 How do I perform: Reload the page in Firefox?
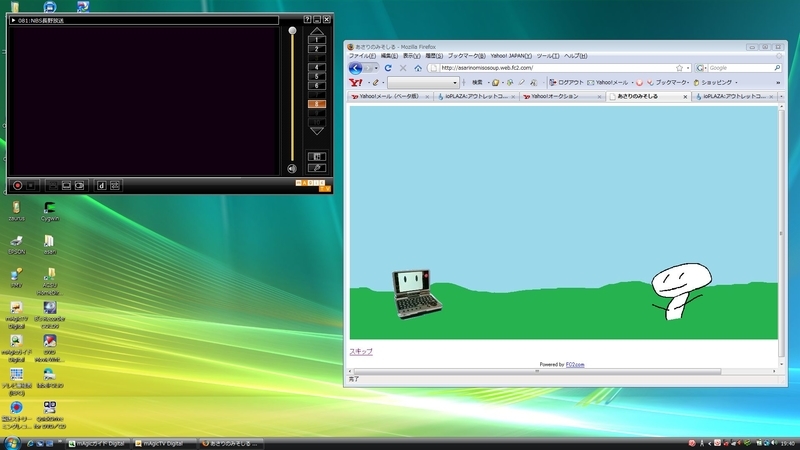coord(388,68)
